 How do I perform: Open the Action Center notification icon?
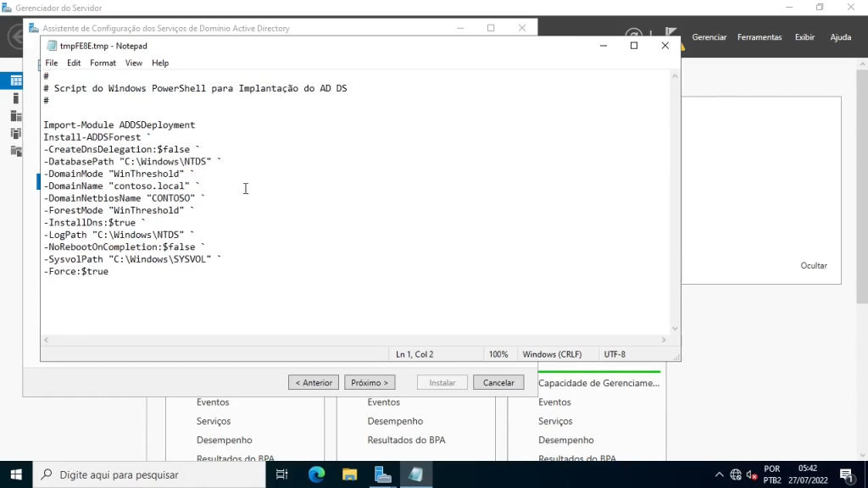point(847,474)
